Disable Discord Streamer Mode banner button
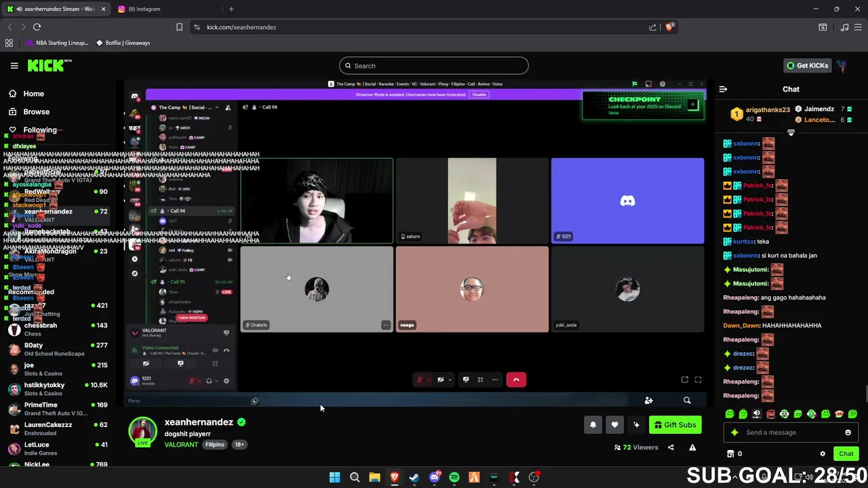The height and width of the screenshot is (488, 868). pyautogui.click(x=479, y=94)
